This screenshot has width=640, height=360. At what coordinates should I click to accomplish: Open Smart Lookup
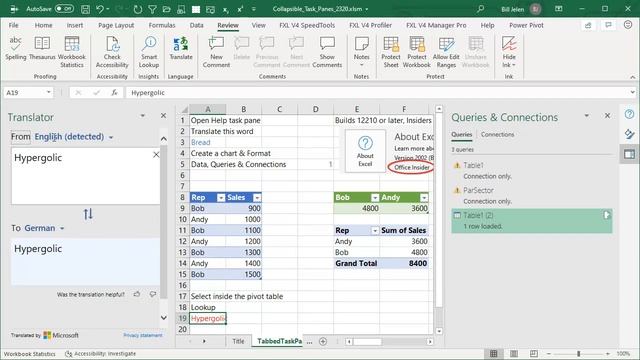[x=149, y=52]
